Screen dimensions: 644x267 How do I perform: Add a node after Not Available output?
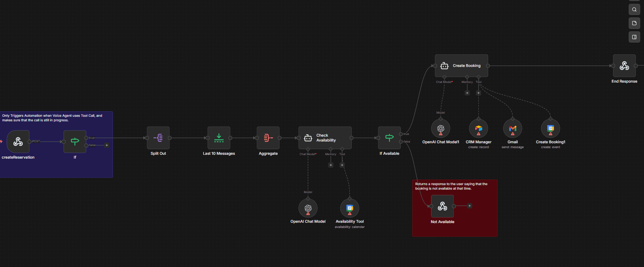pyautogui.click(x=469, y=206)
